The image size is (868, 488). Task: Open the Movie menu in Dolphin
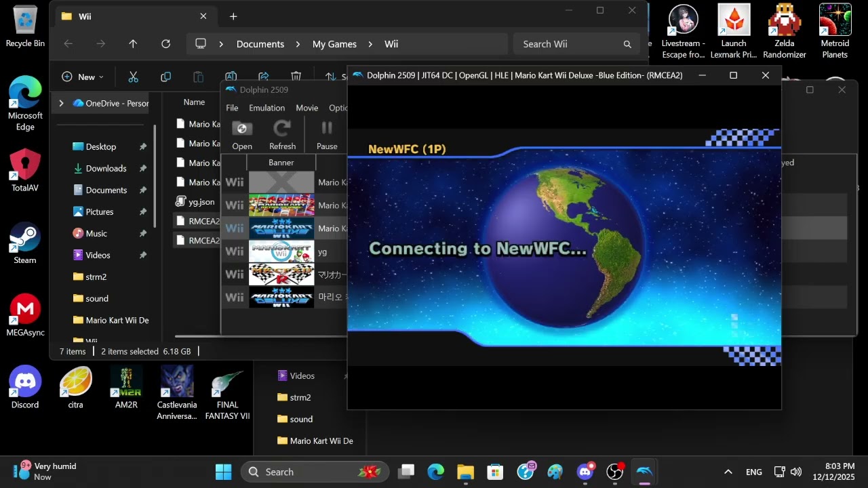pyautogui.click(x=307, y=108)
